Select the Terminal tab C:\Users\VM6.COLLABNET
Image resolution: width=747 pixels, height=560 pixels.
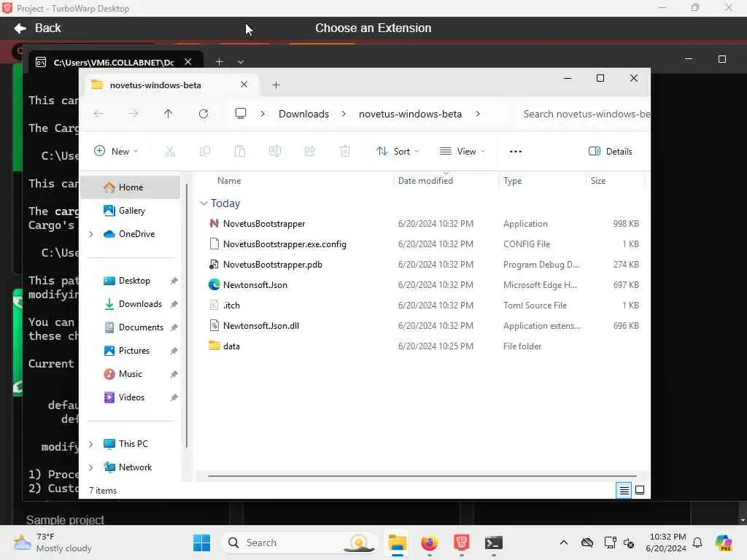(113, 63)
